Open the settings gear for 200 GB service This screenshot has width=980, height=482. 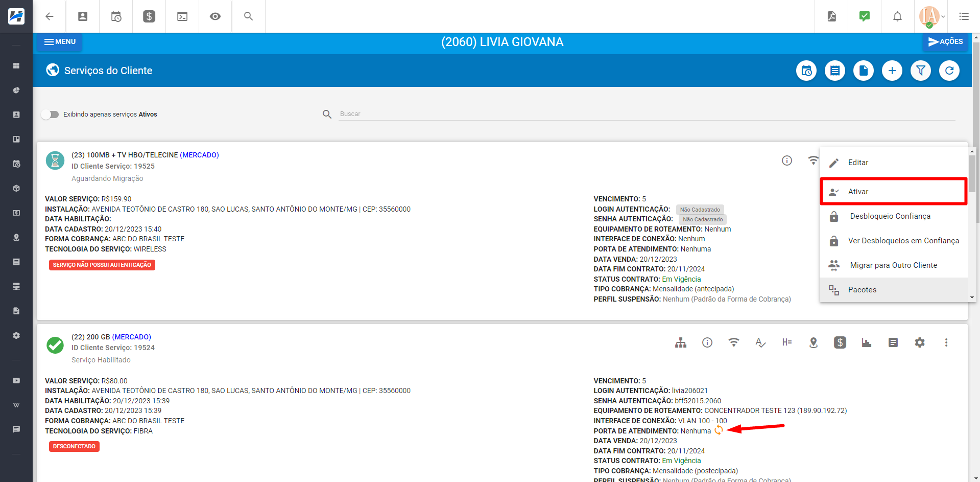[x=919, y=342]
